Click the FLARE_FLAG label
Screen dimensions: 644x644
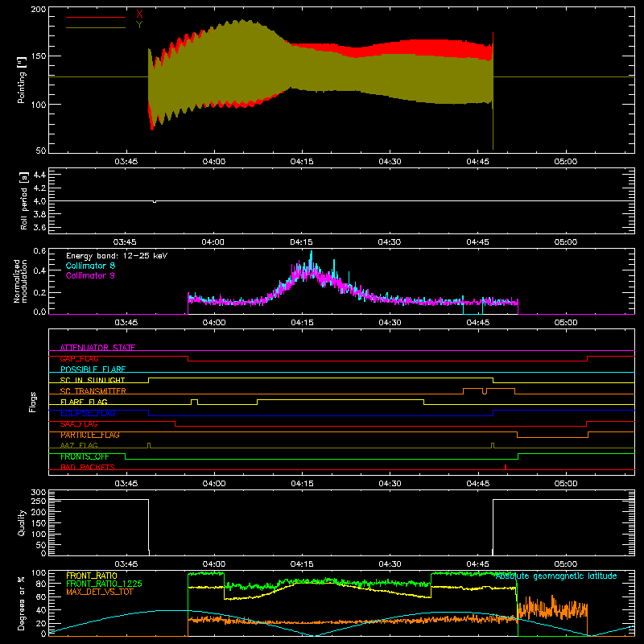pos(84,402)
